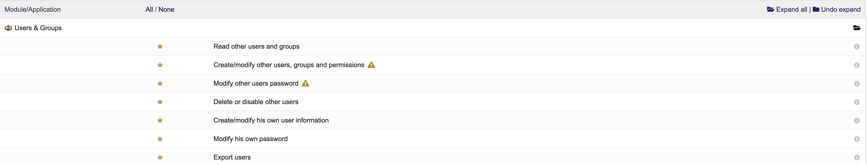Expand the Users & Groups folder icon
This screenshot has width=868, height=164.
click(x=856, y=28)
